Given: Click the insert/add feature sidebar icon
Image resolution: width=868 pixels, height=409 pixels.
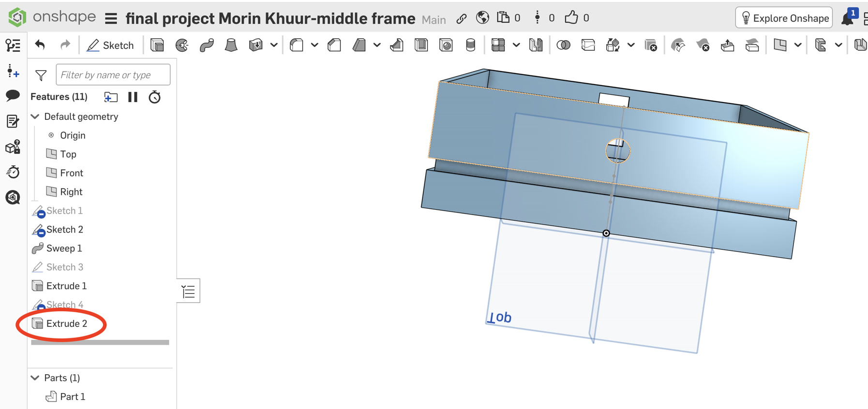Looking at the screenshot, I should pos(13,72).
